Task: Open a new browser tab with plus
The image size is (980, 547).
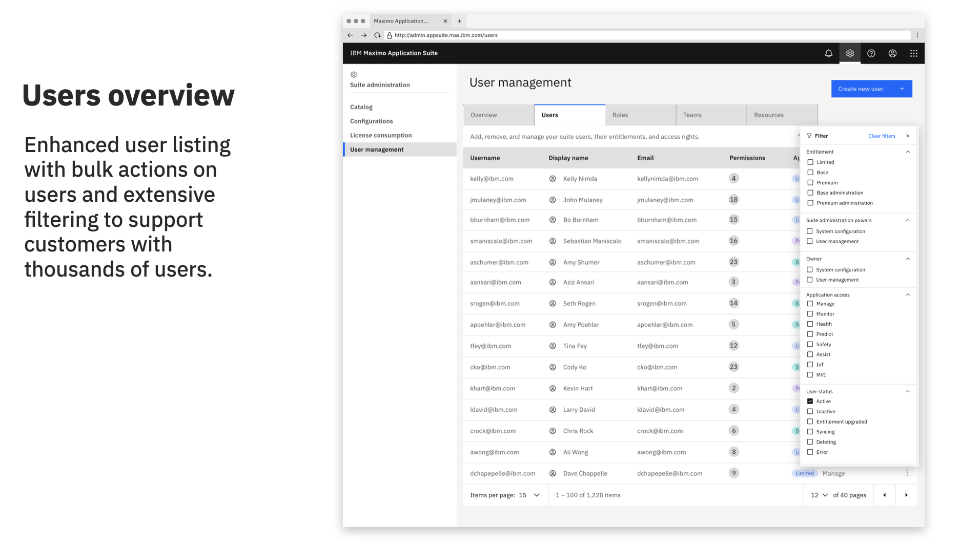Action: point(459,21)
